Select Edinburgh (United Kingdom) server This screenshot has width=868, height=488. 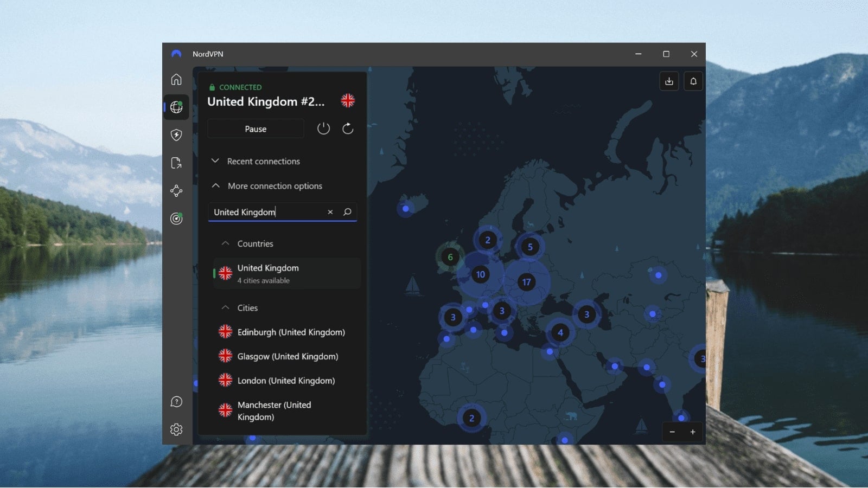pyautogui.click(x=291, y=332)
